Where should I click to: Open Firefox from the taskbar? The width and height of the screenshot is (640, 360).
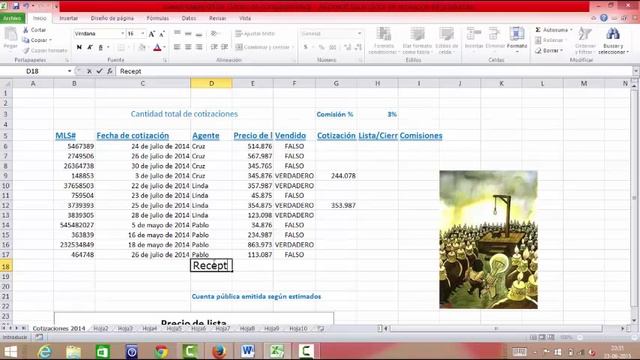point(219,351)
